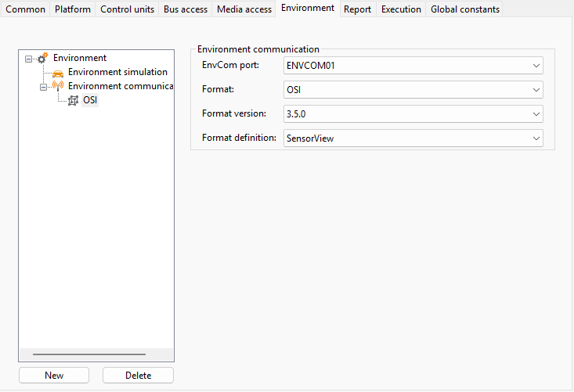The width and height of the screenshot is (574, 392).
Task: Click the 'Environment communication' group title
Action: click(258, 49)
